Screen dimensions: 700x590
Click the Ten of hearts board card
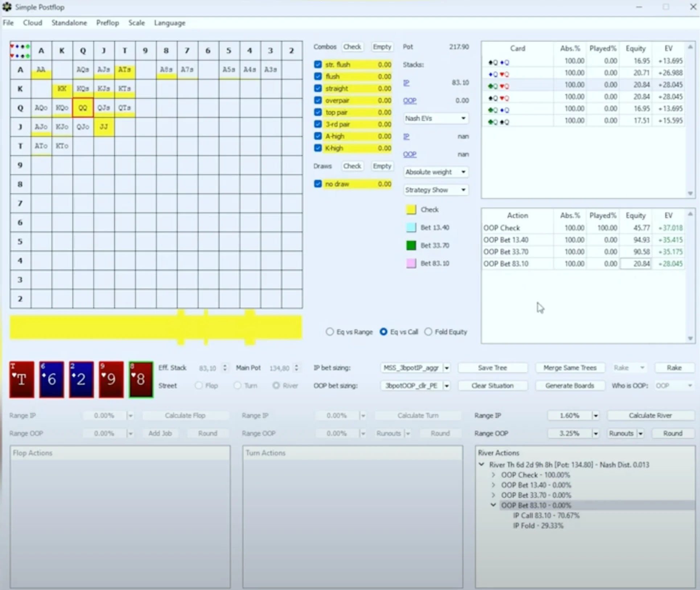(22, 379)
